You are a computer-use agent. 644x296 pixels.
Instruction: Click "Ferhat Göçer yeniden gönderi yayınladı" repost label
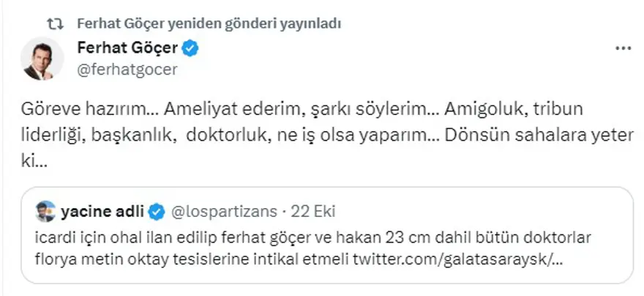point(209,23)
